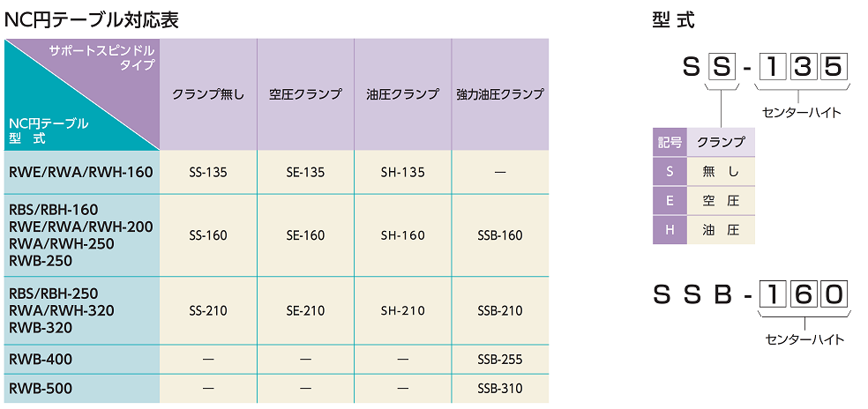Select the purple E symbol cell

(670, 200)
